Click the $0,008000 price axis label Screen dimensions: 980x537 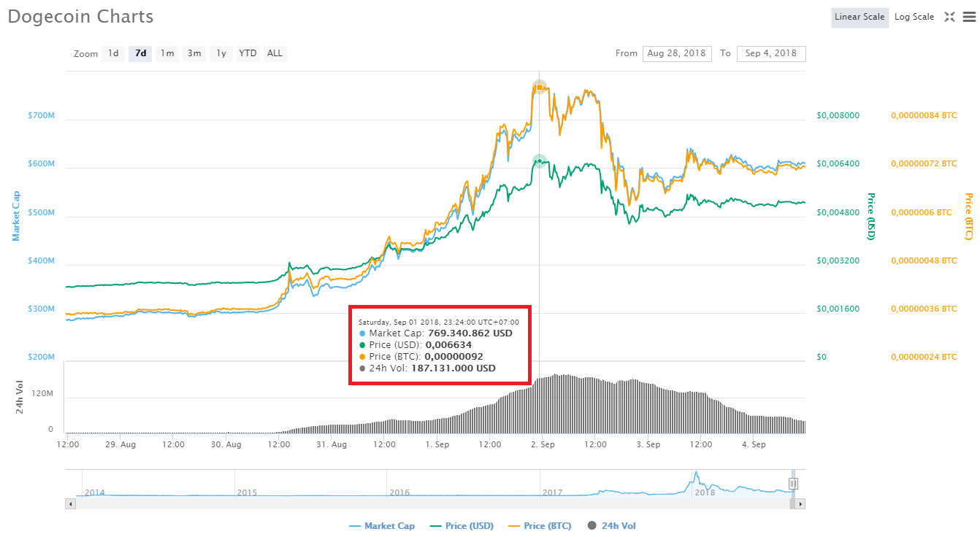coord(838,115)
